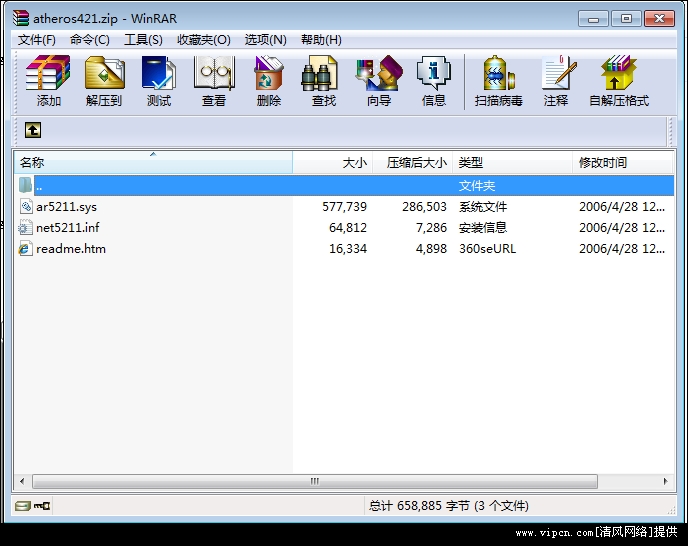Click the horizontal scrollbar thumb
The height and width of the screenshot is (546, 688).
pyautogui.click(x=315, y=481)
